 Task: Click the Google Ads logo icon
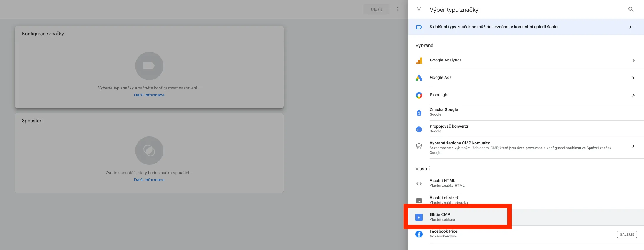419,78
